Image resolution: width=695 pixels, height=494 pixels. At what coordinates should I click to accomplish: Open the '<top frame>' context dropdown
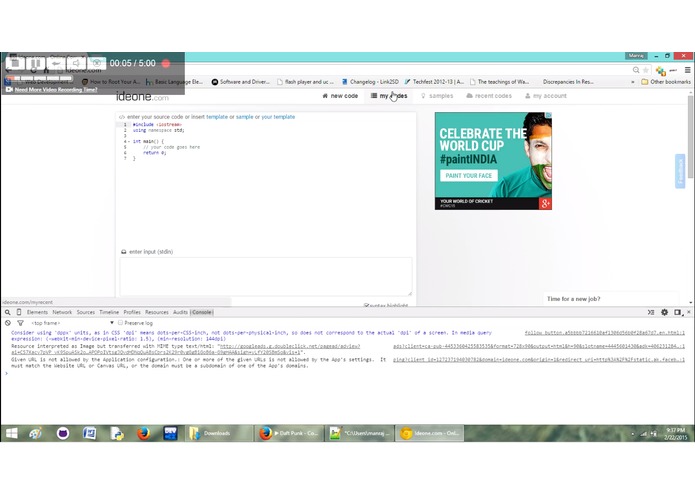click(72, 323)
